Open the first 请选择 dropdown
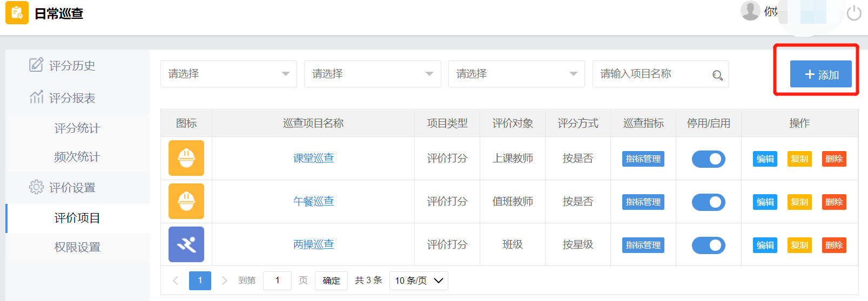This screenshot has width=868, height=301. click(228, 74)
